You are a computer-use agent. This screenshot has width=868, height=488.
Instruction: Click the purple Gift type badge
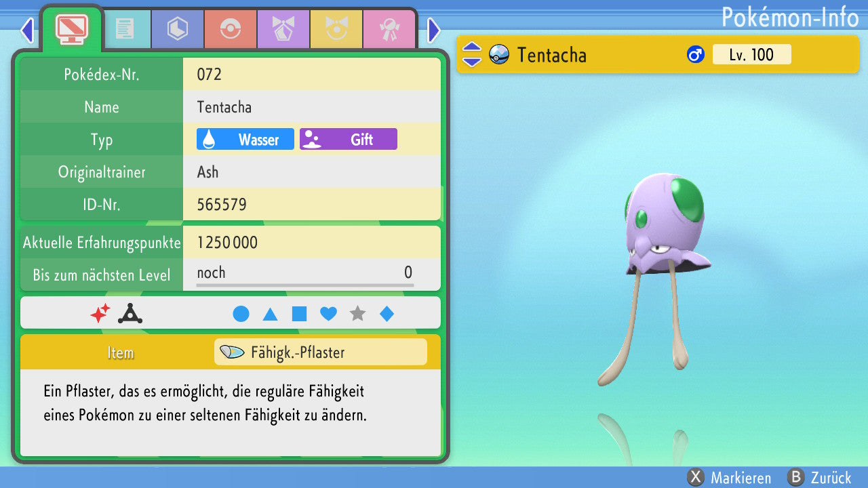(x=349, y=140)
